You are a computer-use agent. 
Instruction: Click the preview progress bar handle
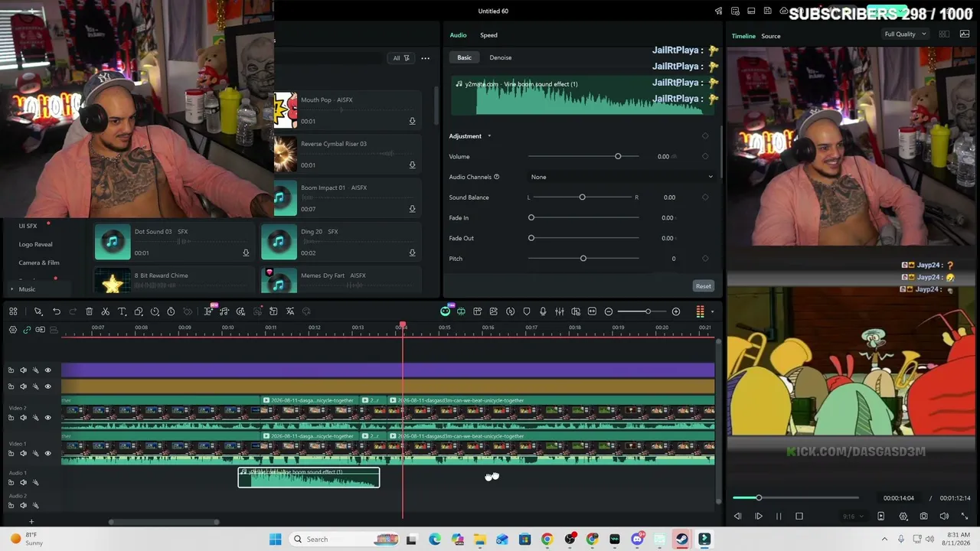759,498
